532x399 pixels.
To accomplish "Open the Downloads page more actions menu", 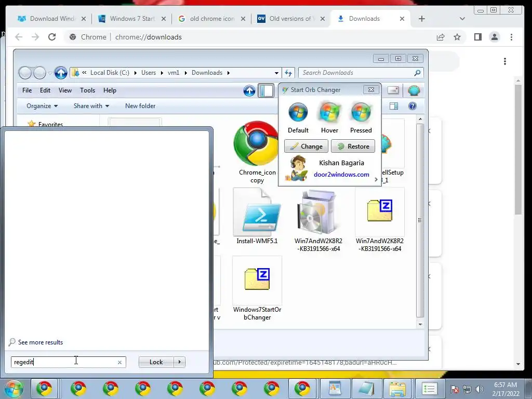I will [x=505, y=61].
